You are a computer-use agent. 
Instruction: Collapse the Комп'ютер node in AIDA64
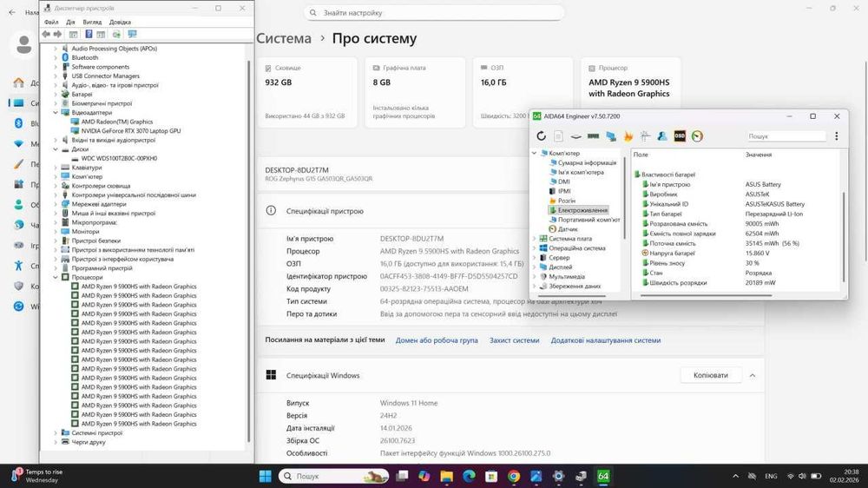coord(534,153)
